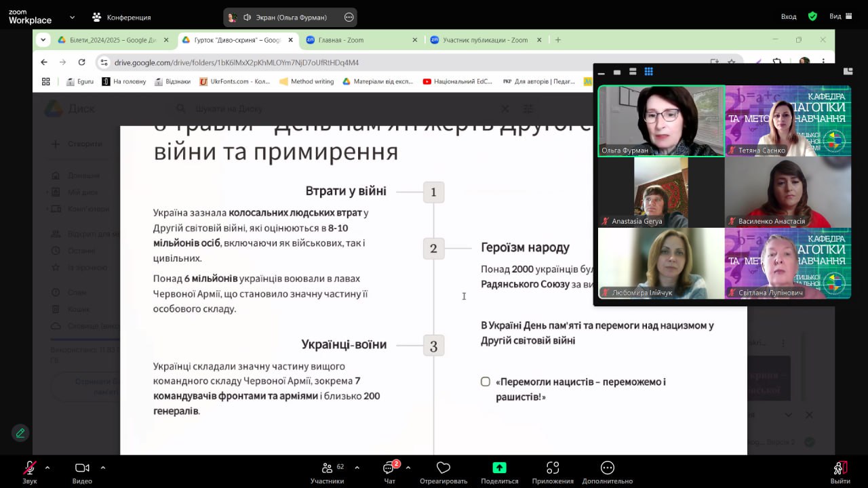Image resolution: width=868 pixels, height=488 pixels.
Task: Tick the «Перемогли нацистів» checkbox
Action: click(x=486, y=382)
